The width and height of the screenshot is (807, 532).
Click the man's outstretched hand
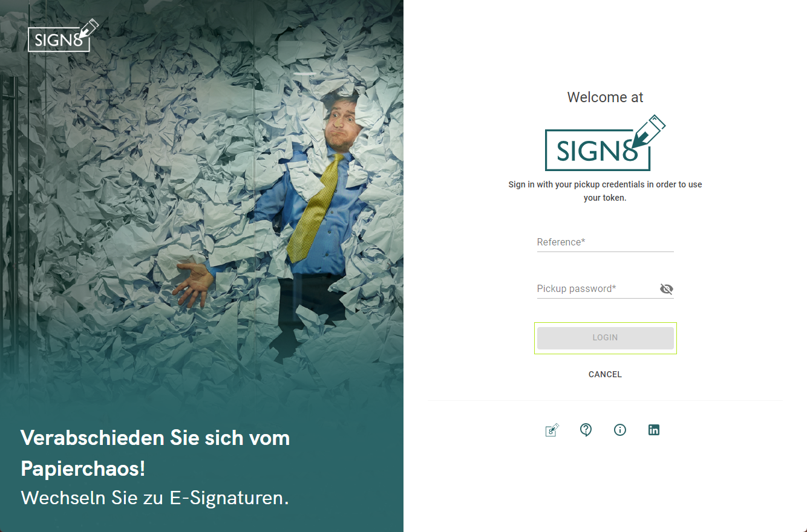[193, 284]
